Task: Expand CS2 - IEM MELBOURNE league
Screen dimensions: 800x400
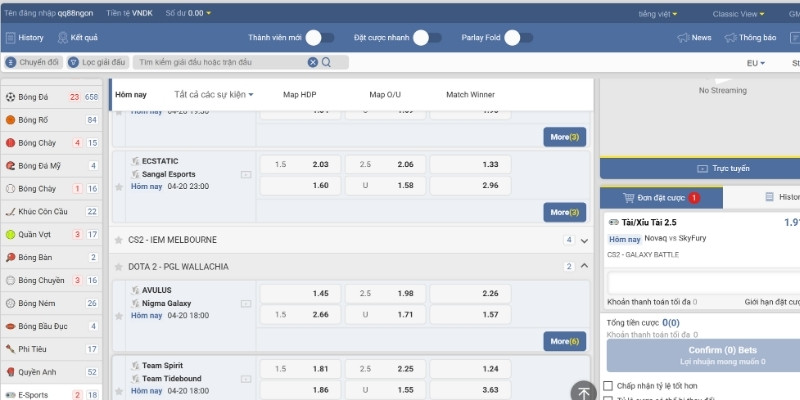Action: click(x=585, y=240)
